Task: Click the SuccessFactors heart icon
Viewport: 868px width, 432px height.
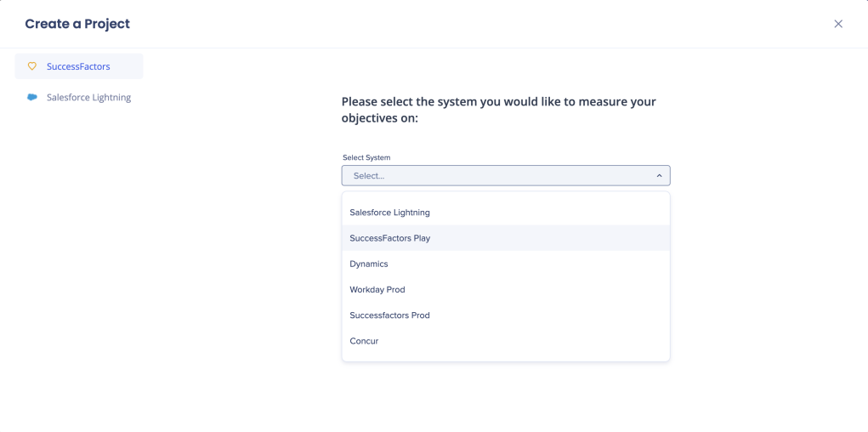Action: point(32,66)
